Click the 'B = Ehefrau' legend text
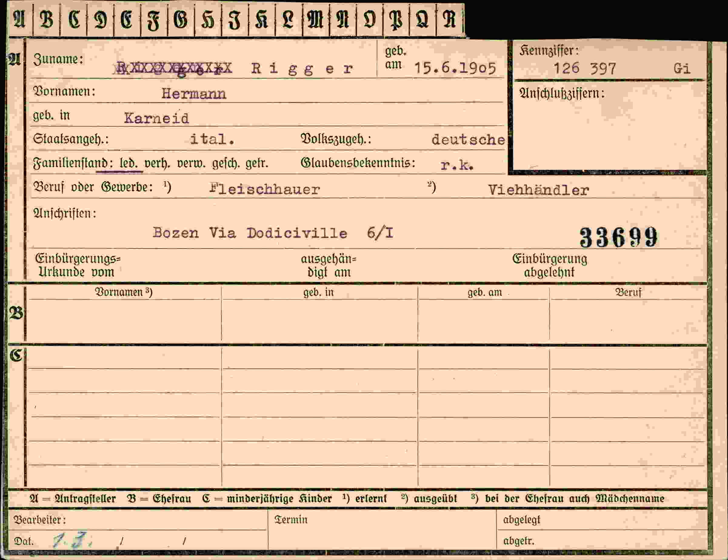 159,499
